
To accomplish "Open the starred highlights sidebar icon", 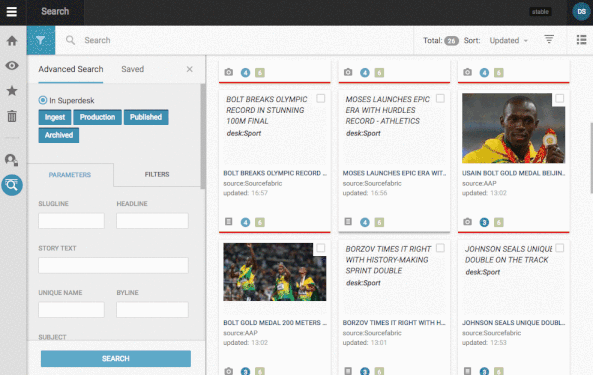I will 12,91.
